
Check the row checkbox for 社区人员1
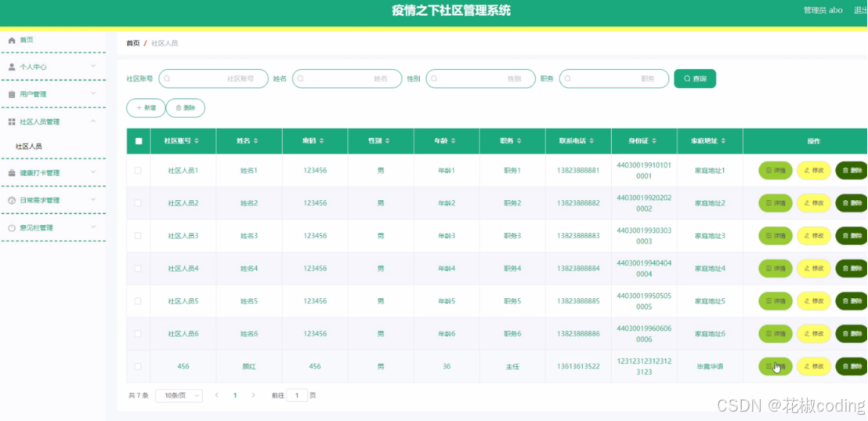tap(138, 171)
